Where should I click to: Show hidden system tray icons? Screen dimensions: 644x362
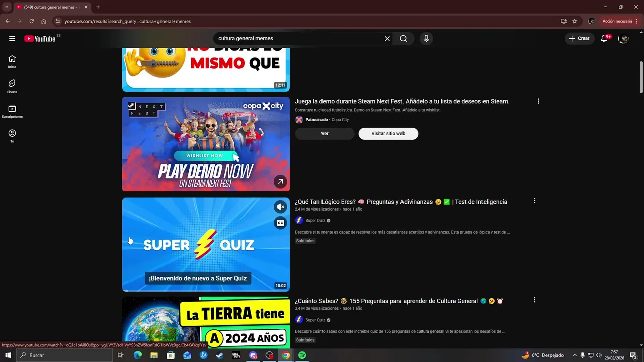click(574, 355)
